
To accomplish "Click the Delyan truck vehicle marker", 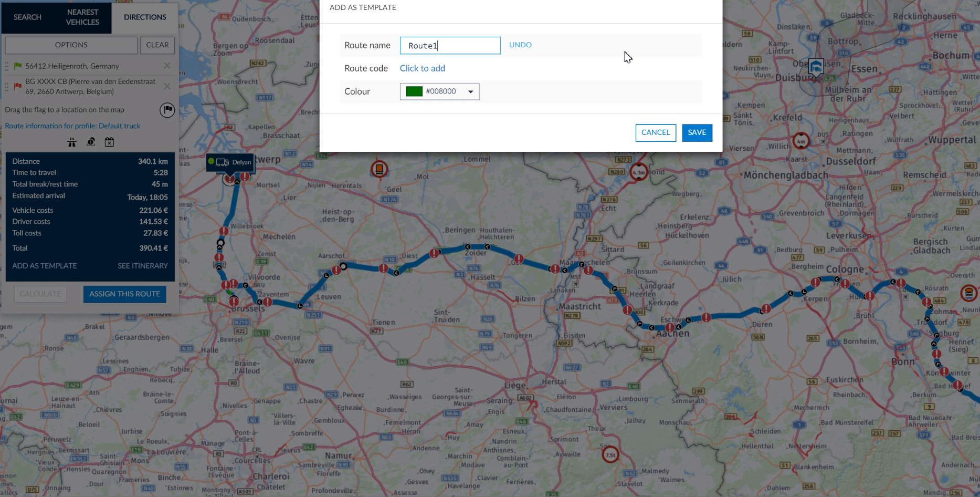I will point(230,162).
